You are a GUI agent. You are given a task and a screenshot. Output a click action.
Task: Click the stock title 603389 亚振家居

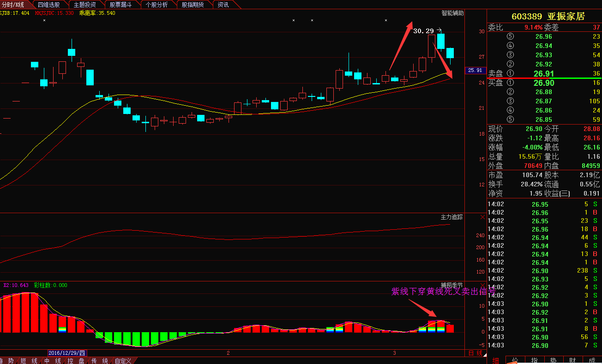548,17
